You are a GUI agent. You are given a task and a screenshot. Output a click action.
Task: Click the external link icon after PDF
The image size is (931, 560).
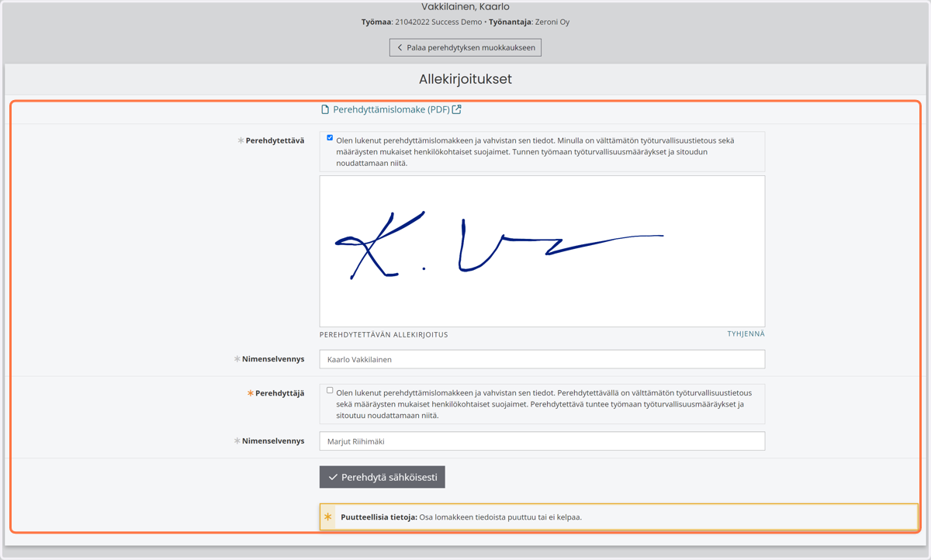[x=457, y=109]
